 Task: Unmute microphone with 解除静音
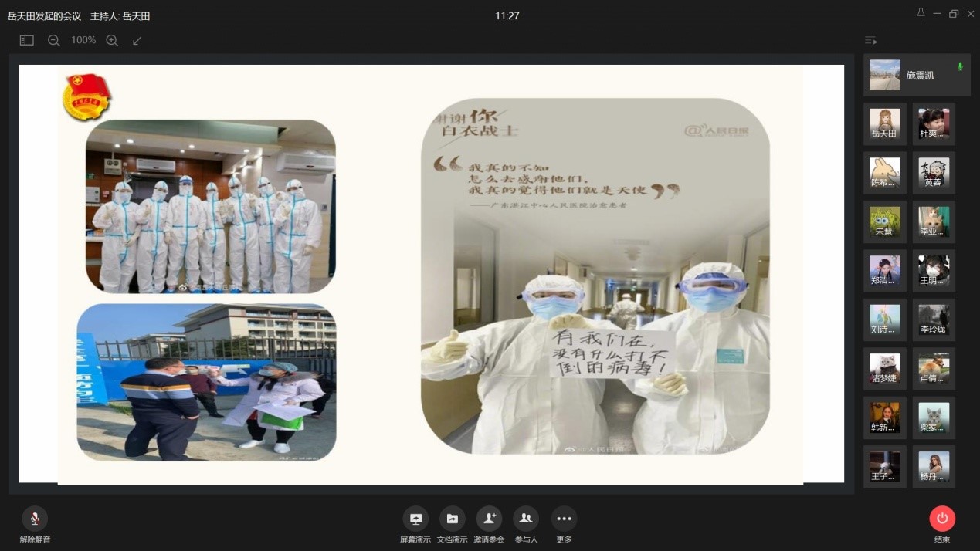[x=35, y=519]
